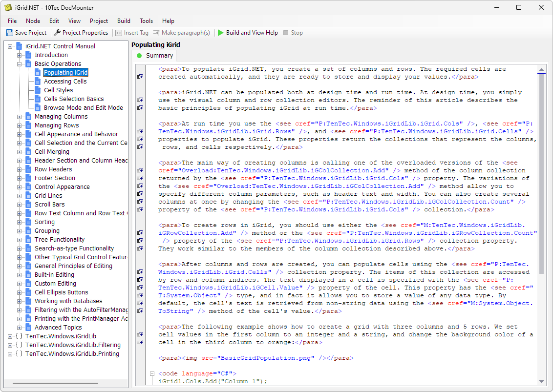
Task: Click Build and View Help label
Action: click(x=252, y=33)
